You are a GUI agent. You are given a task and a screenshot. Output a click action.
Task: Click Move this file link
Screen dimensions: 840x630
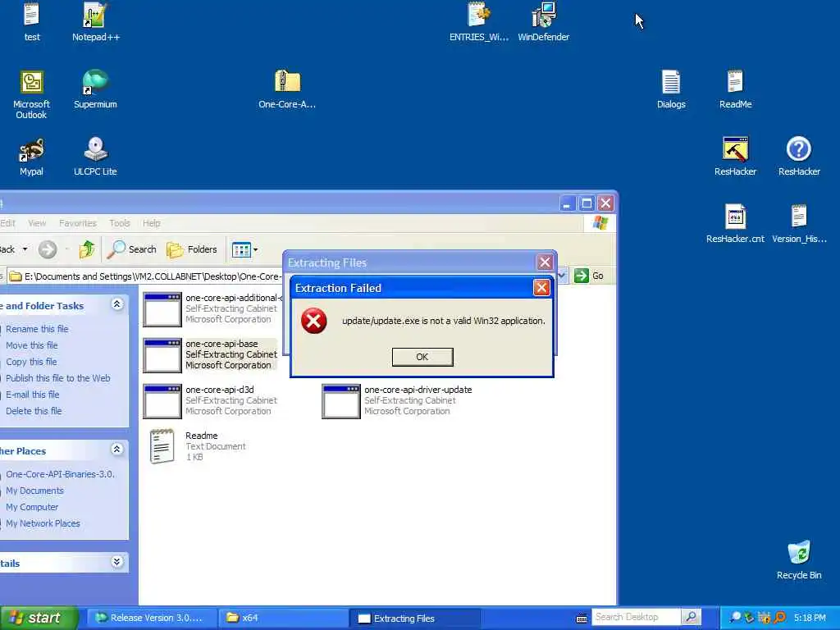pyautogui.click(x=32, y=345)
